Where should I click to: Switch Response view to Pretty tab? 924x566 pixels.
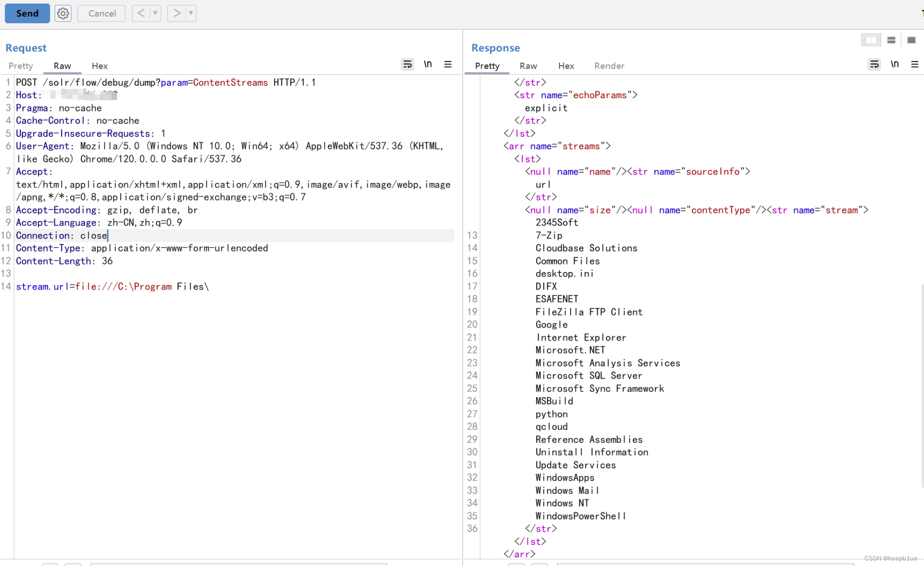click(x=487, y=65)
